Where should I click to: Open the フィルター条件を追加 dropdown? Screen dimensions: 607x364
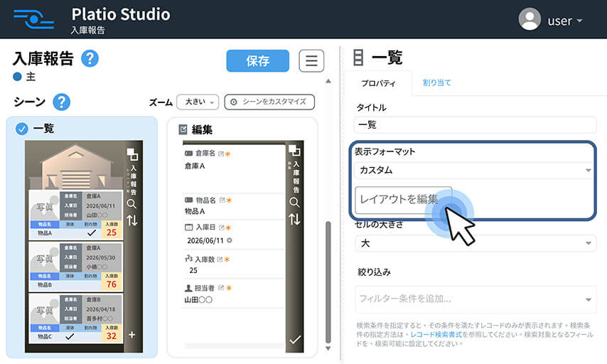tap(476, 299)
